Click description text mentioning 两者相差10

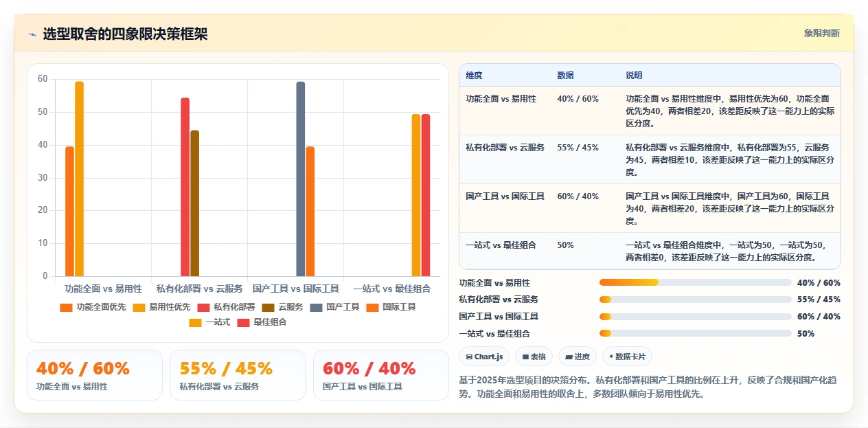(730, 159)
